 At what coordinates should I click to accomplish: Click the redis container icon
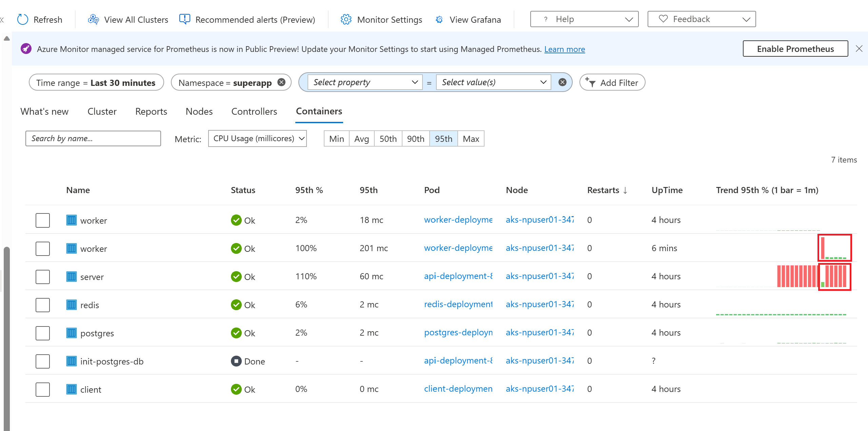click(x=71, y=305)
